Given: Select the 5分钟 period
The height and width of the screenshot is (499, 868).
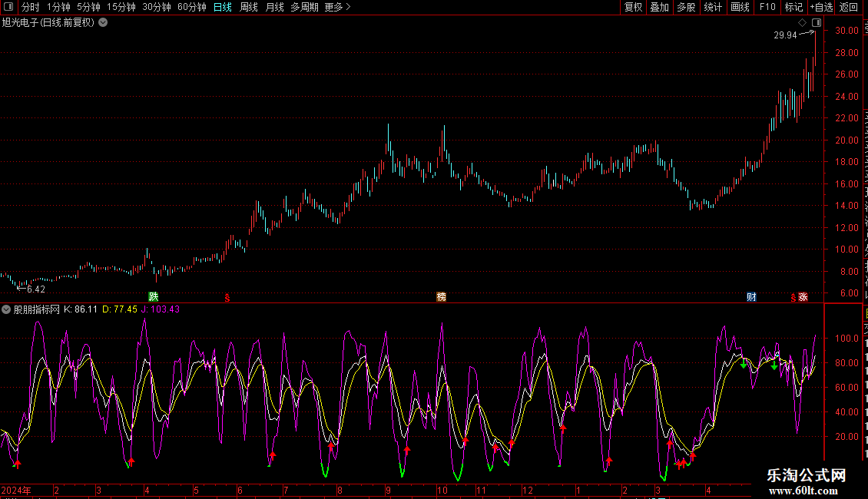Looking at the screenshot, I should (88, 7).
